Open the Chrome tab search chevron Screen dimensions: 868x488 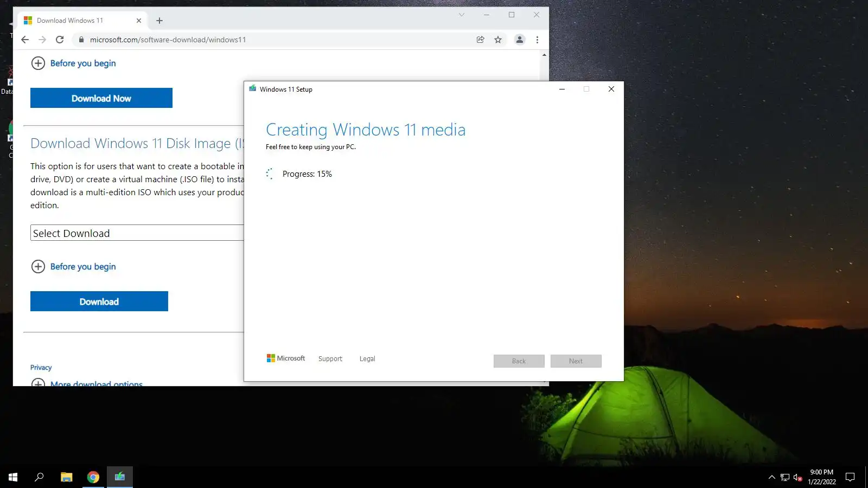462,15
